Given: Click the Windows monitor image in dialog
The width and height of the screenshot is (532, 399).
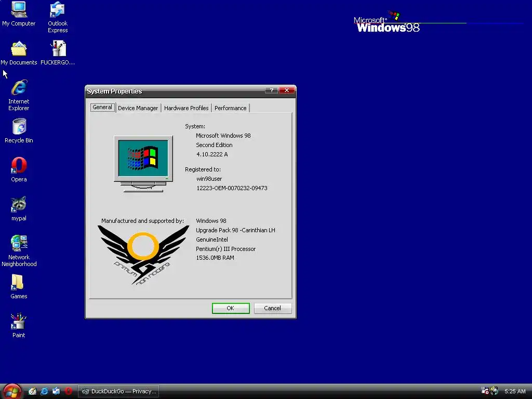Looking at the screenshot, I should [x=143, y=164].
